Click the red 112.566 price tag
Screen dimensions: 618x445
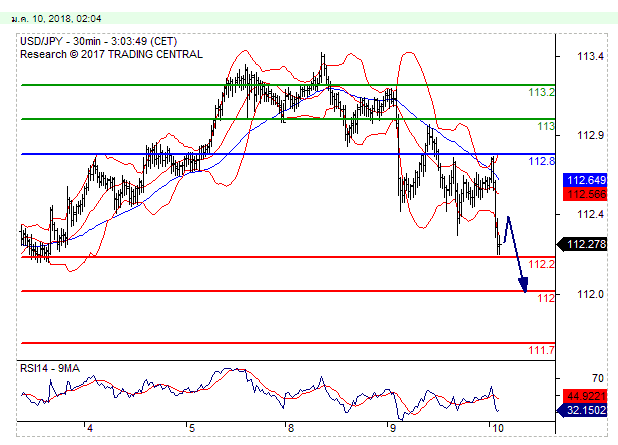pos(585,194)
